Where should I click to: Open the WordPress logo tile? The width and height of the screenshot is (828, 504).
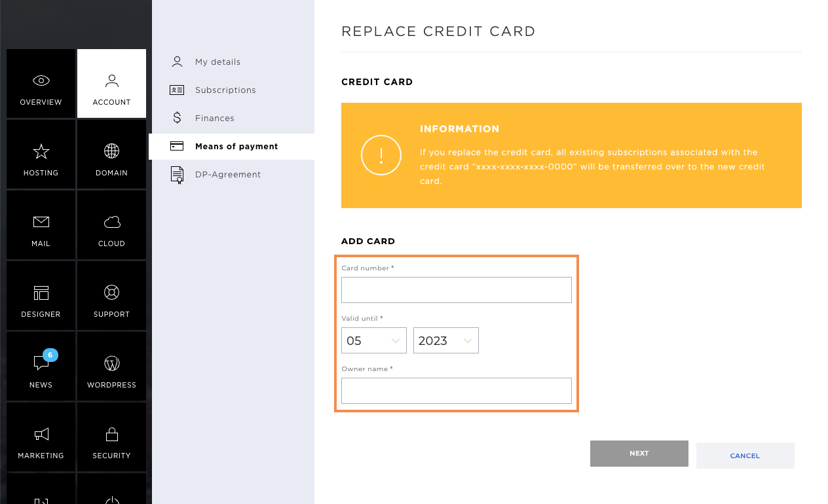click(x=111, y=367)
